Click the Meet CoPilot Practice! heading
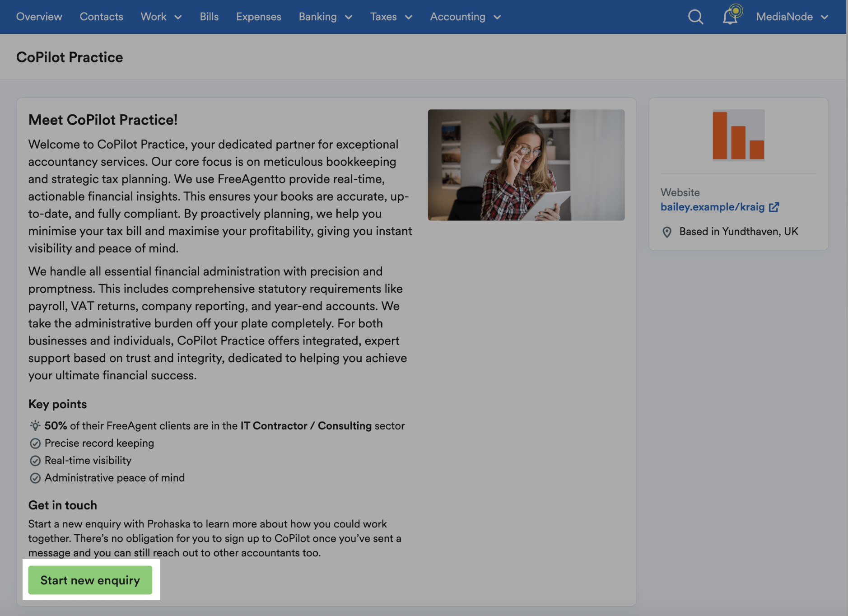This screenshot has width=848, height=616. [103, 120]
